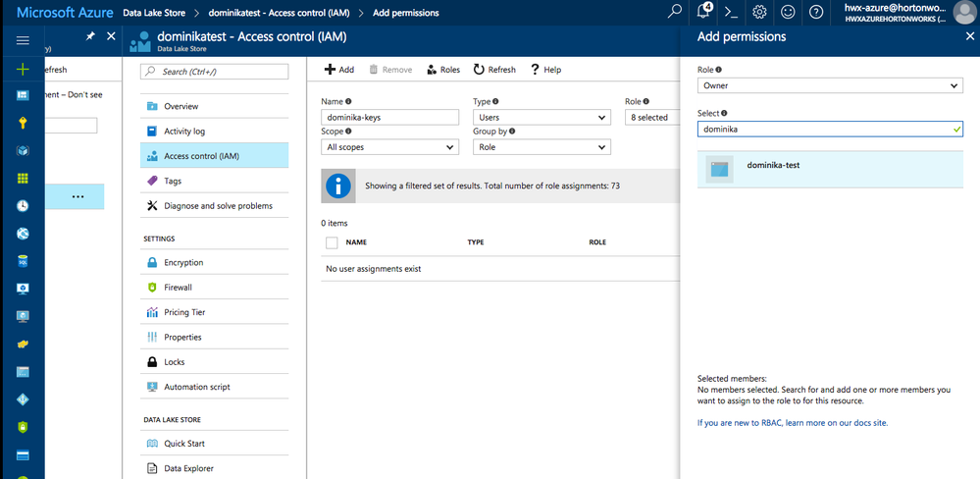Open the notifications bell icon
The image size is (980, 479).
(702, 13)
